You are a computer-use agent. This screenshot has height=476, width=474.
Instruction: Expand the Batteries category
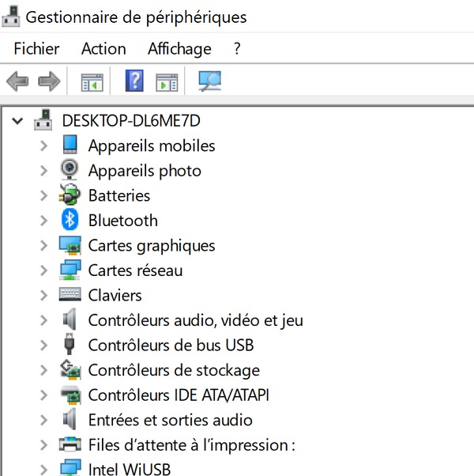tap(43, 195)
